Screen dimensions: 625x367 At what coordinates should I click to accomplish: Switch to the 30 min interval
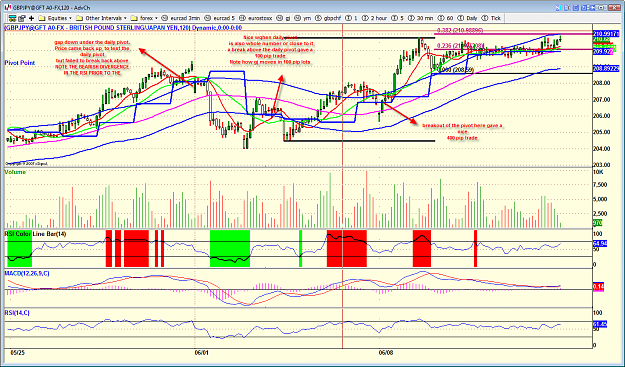(421, 18)
